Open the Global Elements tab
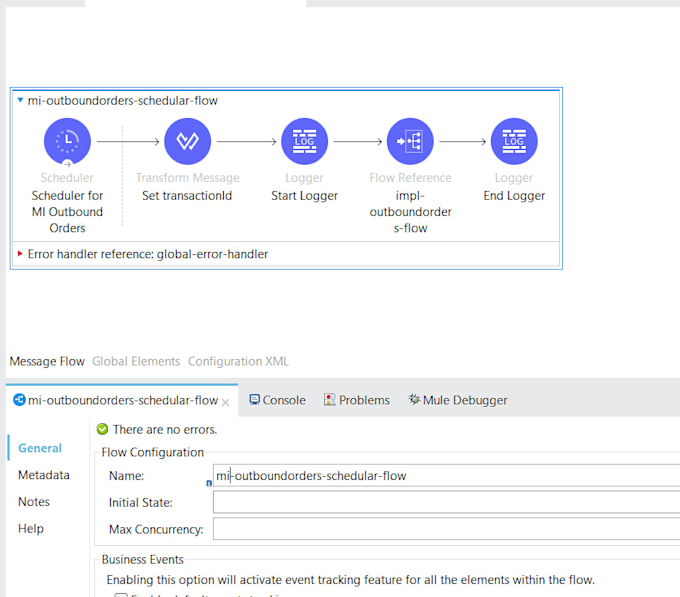 [136, 361]
